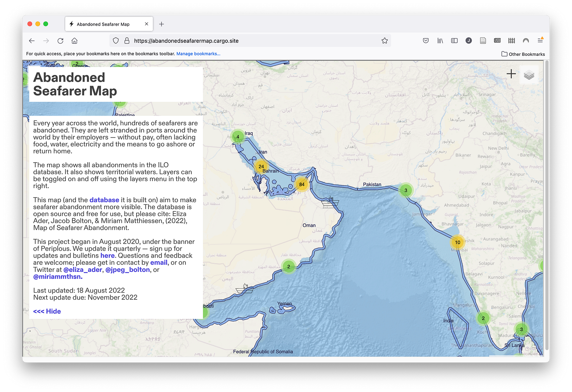Follow the 'database' hyperlink
This screenshot has height=392, width=572.
pos(104,200)
